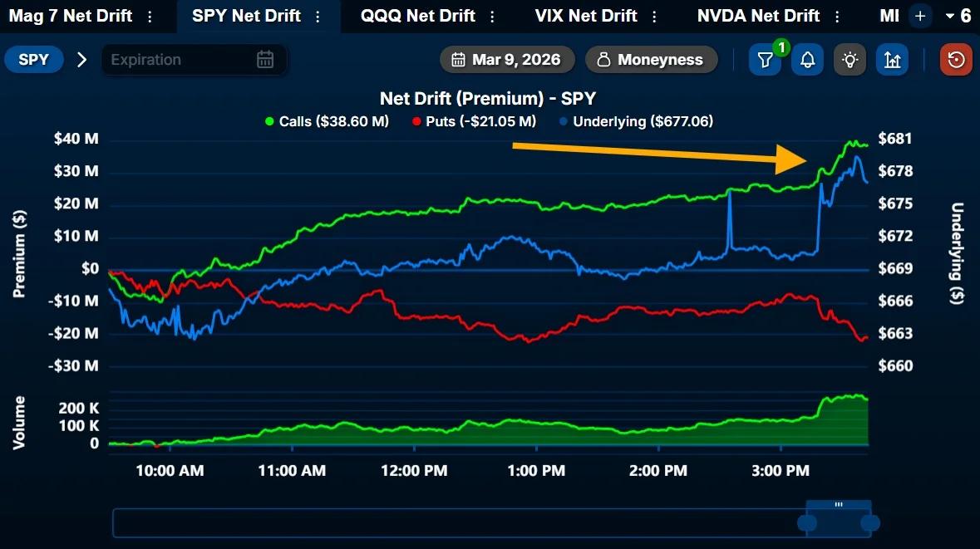Click the lightbulb insights icon
This screenshot has width=980, height=549.
click(849, 59)
